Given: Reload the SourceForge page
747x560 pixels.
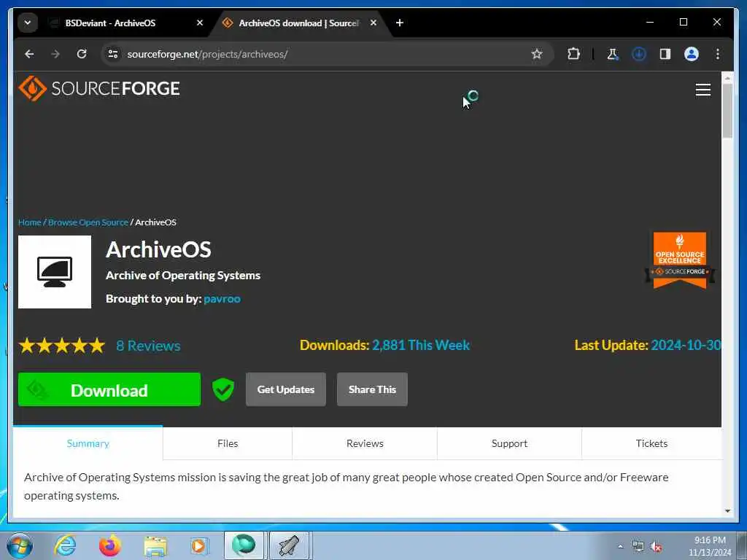Looking at the screenshot, I should [x=82, y=54].
